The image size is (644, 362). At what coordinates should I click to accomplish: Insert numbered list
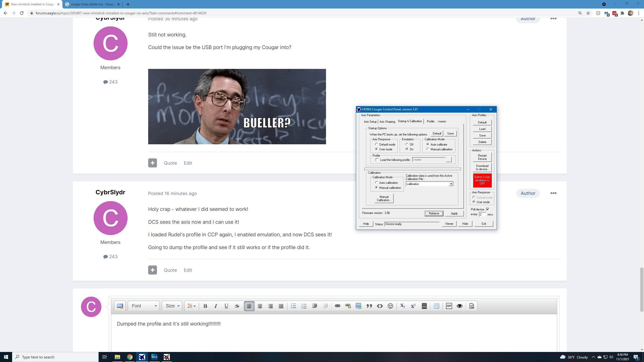[x=304, y=306]
